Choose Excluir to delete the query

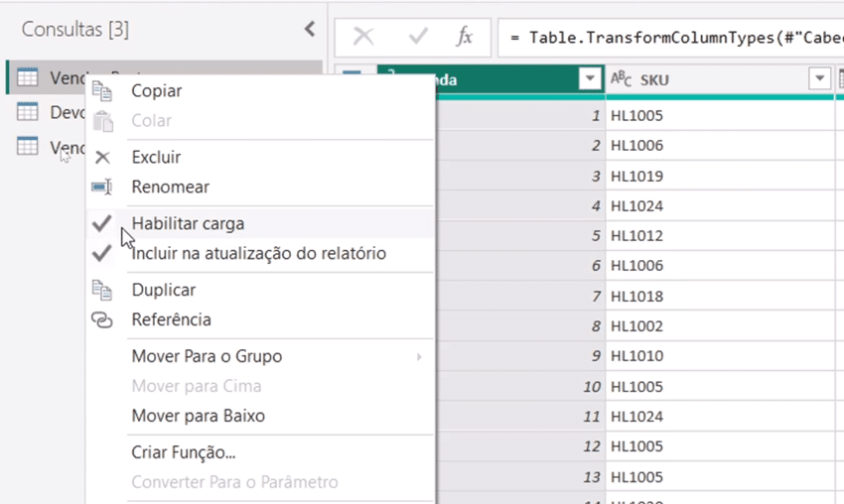(156, 157)
